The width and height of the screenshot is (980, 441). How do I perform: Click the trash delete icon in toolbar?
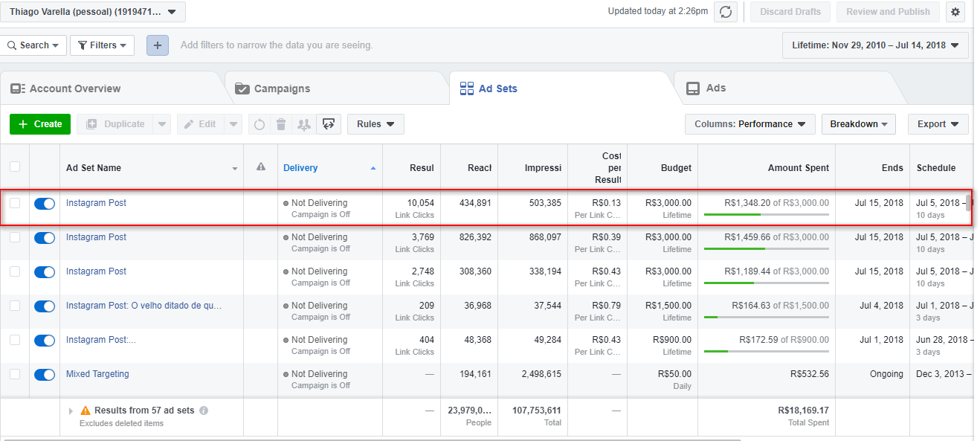coord(281,124)
